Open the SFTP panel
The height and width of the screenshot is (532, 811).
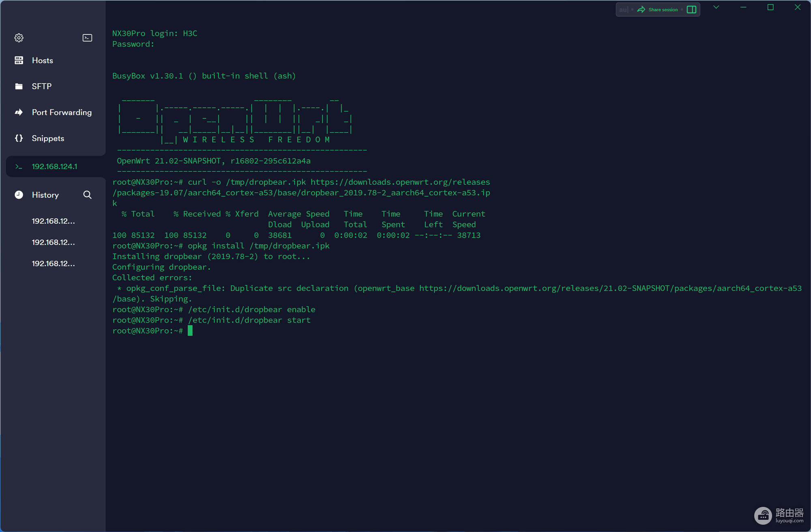pyautogui.click(x=41, y=86)
